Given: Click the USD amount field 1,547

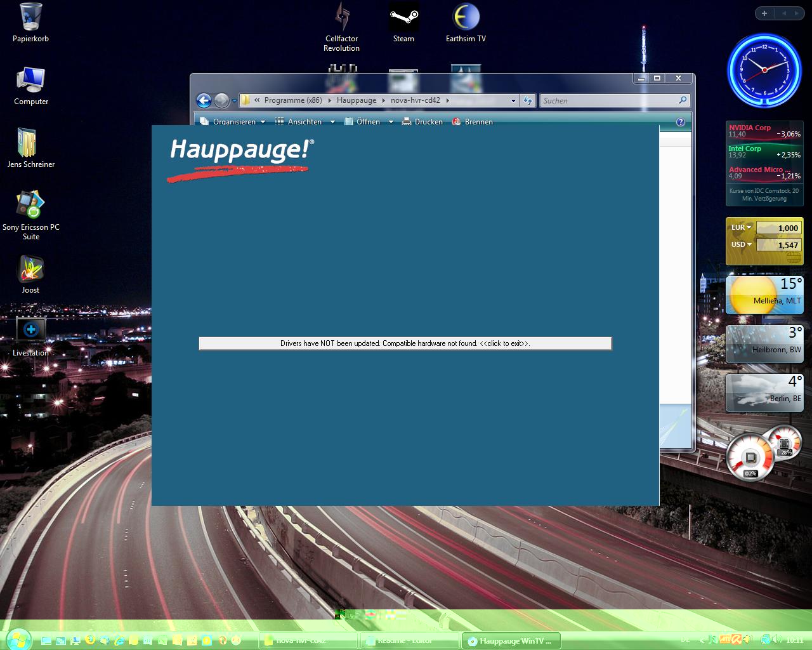Looking at the screenshot, I should click(779, 245).
